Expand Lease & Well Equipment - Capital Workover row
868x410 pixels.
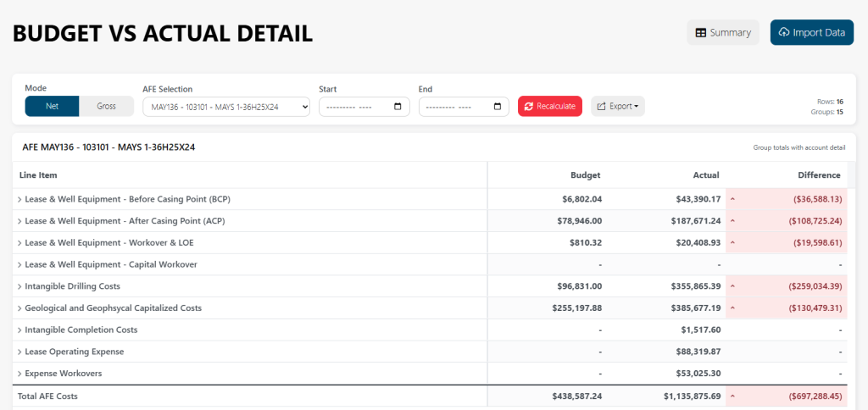pos(20,264)
